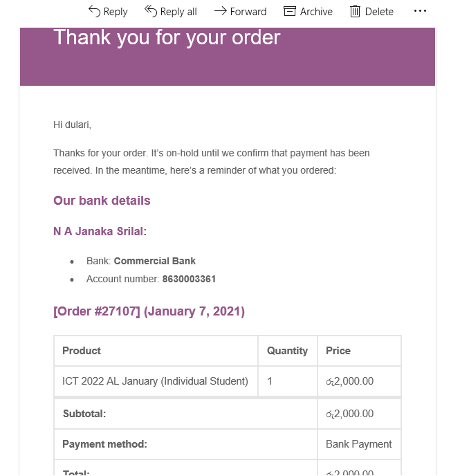Click the Archive box icon
The image size is (460, 476).
(x=289, y=11)
